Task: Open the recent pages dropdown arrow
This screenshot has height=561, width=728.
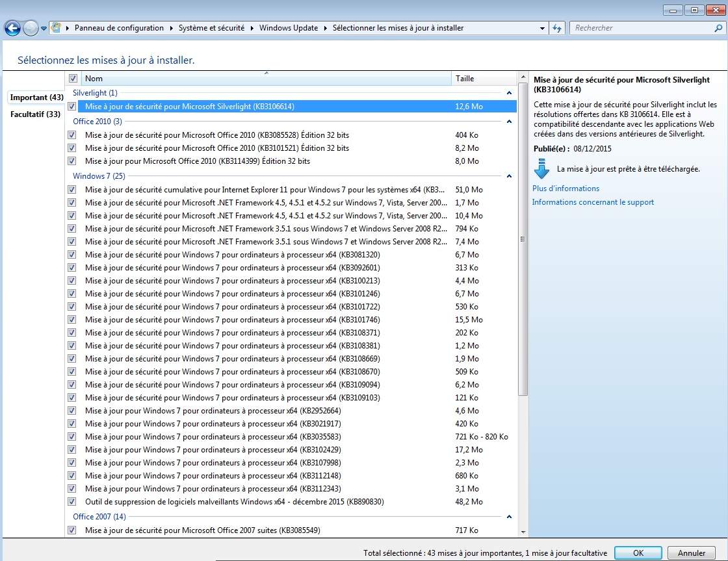Action: click(x=44, y=29)
